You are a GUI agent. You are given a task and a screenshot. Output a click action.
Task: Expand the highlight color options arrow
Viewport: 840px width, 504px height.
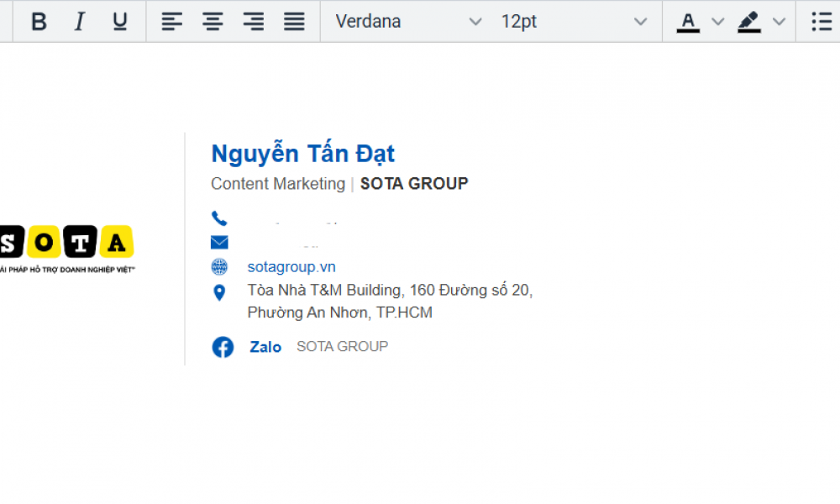click(779, 22)
